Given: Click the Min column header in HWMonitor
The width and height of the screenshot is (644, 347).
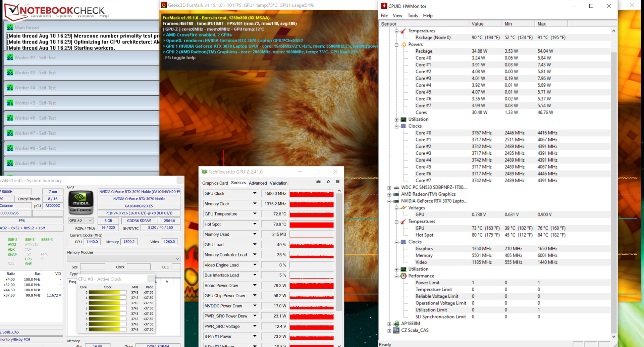Looking at the screenshot, I should click(518, 23).
